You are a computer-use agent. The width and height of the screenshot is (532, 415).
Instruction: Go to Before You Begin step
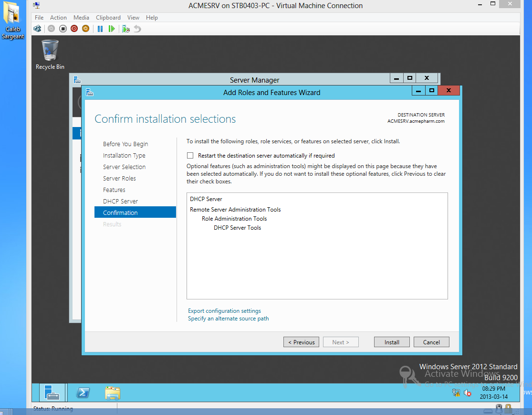point(125,144)
